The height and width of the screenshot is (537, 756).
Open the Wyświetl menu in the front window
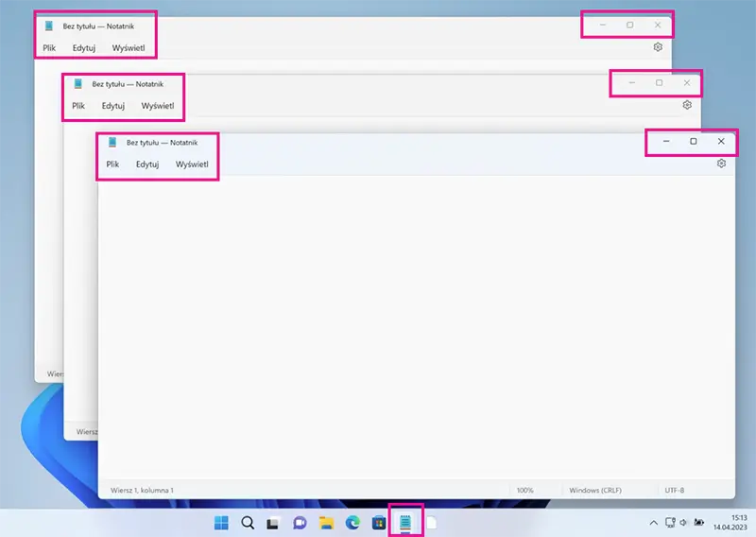point(192,164)
